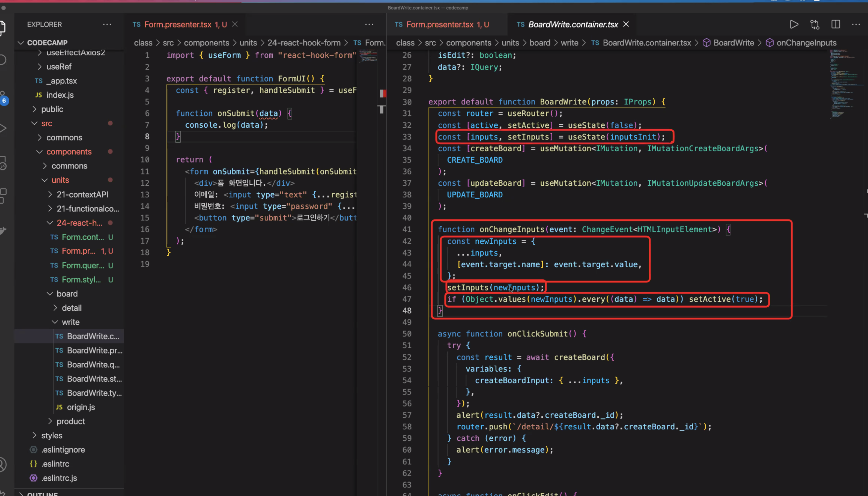Close left Form.presenter.tsx tab

pyautogui.click(x=235, y=25)
